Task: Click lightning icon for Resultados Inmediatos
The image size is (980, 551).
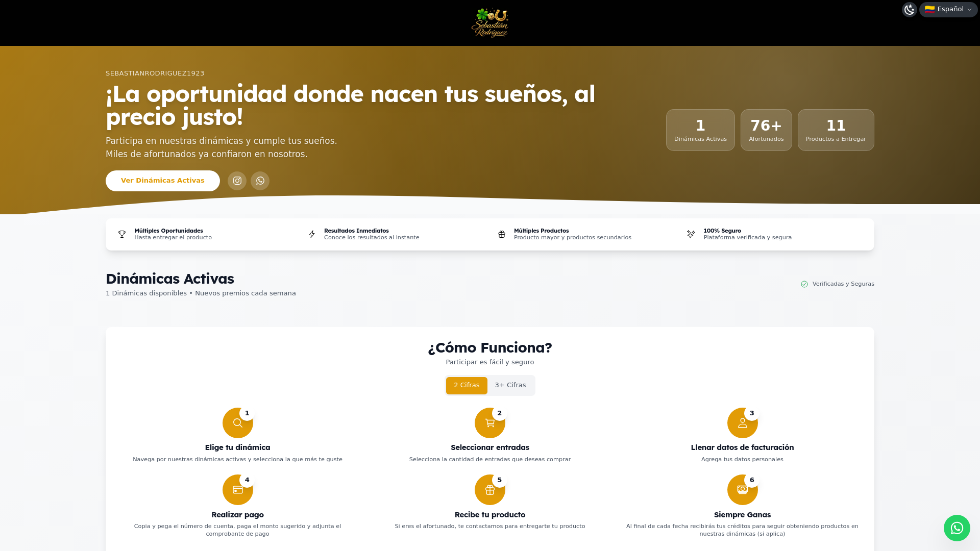Action: pyautogui.click(x=312, y=234)
